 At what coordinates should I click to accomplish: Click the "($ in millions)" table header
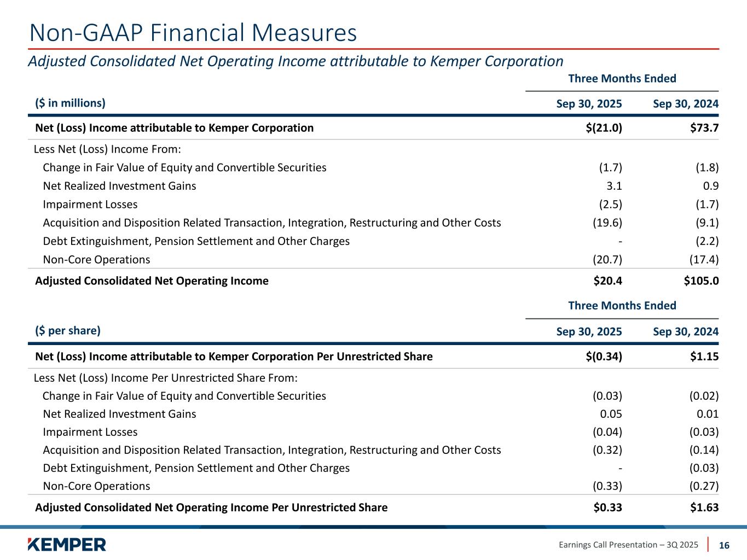pos(70,103)
